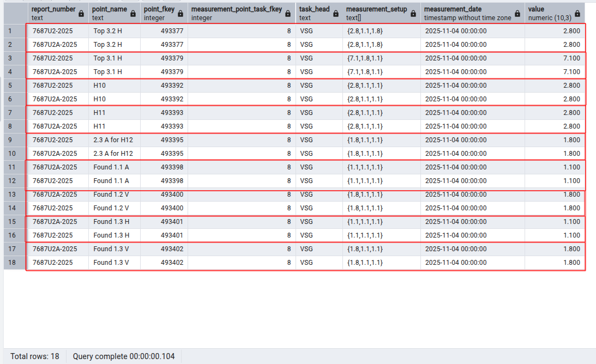Click 'Total rows: 18' in status bar
Screen dimensions: 596x364
34,356
